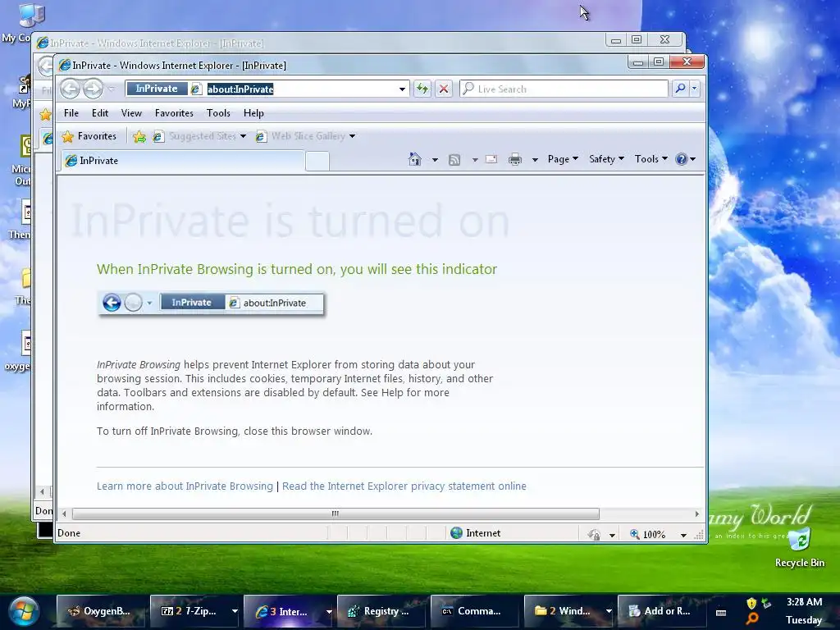Open the Favorites star button
This screenshot has width=840, height=630.
(x=89, y=136)
